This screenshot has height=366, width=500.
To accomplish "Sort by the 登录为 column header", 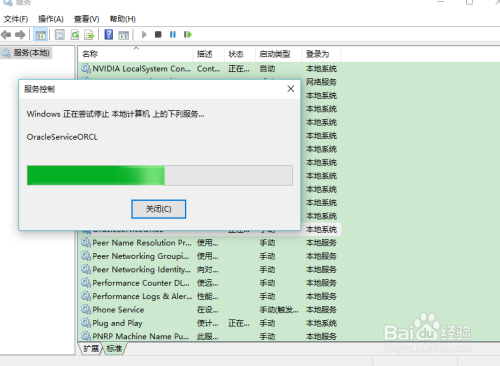I will pos(321,54).
